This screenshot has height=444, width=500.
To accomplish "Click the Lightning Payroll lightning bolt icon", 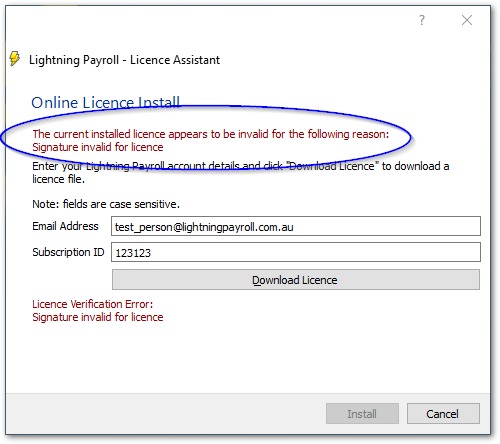I will [15, 59].
